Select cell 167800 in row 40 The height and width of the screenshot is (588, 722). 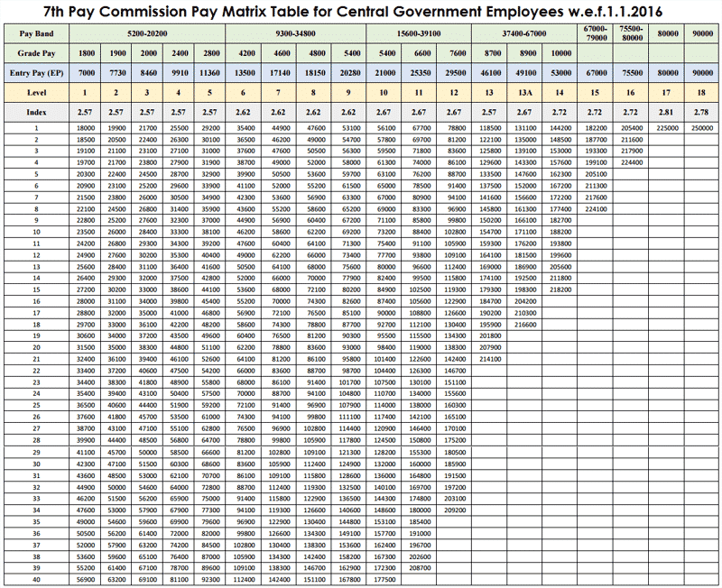(349, 580)
